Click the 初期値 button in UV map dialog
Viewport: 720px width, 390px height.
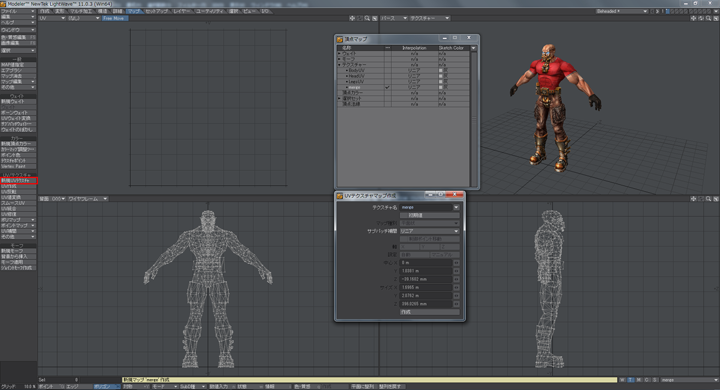click(430, 215)
